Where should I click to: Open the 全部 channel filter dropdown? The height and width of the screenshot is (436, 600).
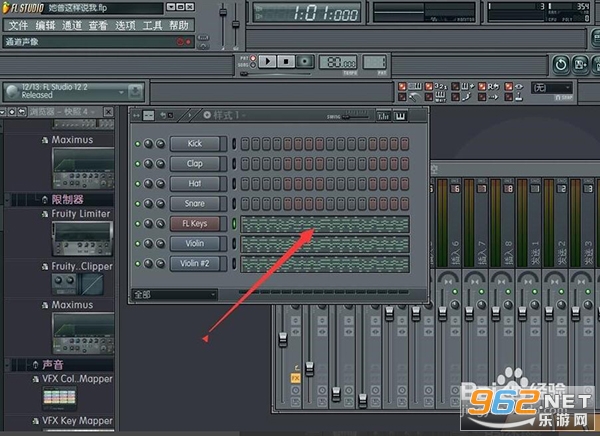[174, 295]
